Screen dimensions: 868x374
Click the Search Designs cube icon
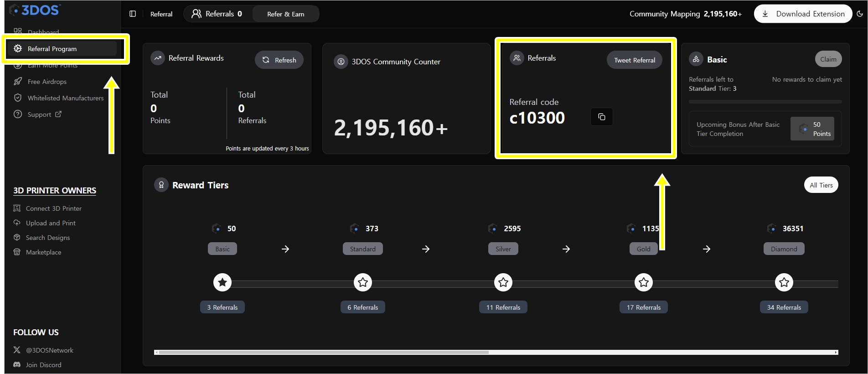click(x=17, y=237)
